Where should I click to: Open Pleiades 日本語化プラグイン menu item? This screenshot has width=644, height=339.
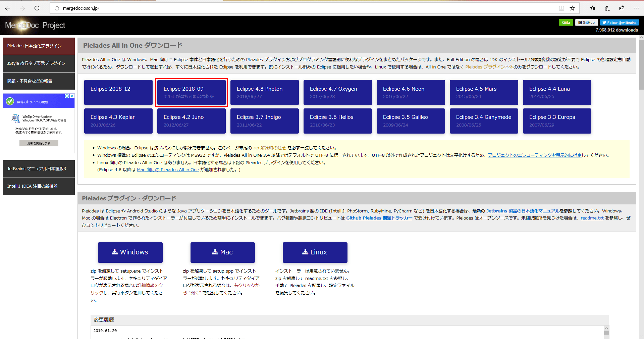[39, 46]
